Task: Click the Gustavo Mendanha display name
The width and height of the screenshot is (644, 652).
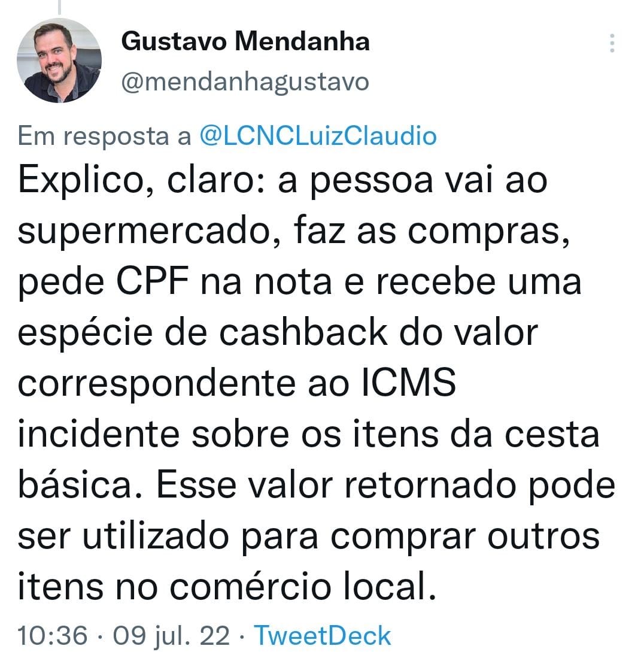Action: coord(245,41)
